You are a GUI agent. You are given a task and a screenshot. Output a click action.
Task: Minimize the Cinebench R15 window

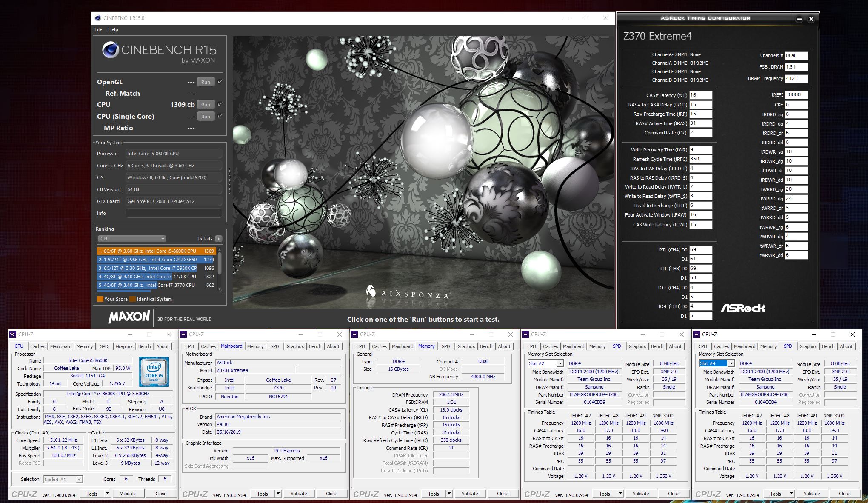[x=567, y=18]
